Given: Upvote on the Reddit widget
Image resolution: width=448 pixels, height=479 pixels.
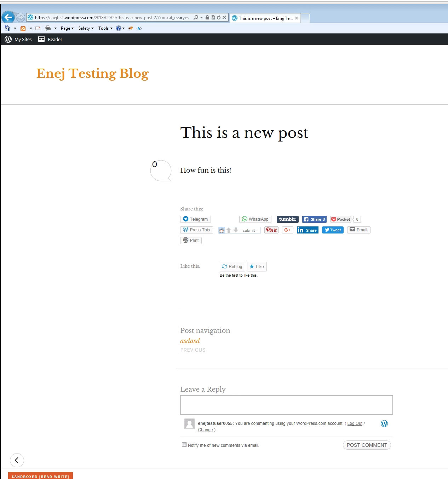Looking at the screenshot, I should [229, 230].
